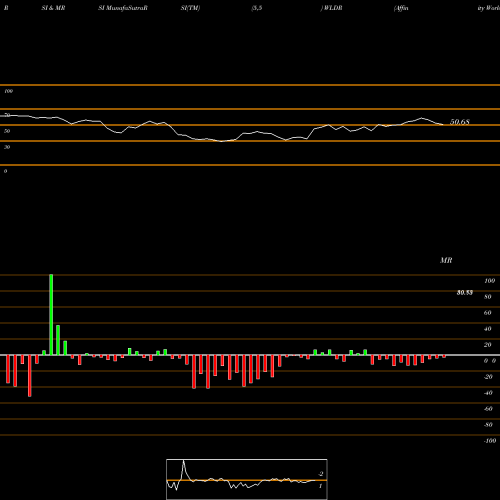Click label '2' in the mini overview chart
This screenshot has height=500, width=500.
click(x=321, y=474)
